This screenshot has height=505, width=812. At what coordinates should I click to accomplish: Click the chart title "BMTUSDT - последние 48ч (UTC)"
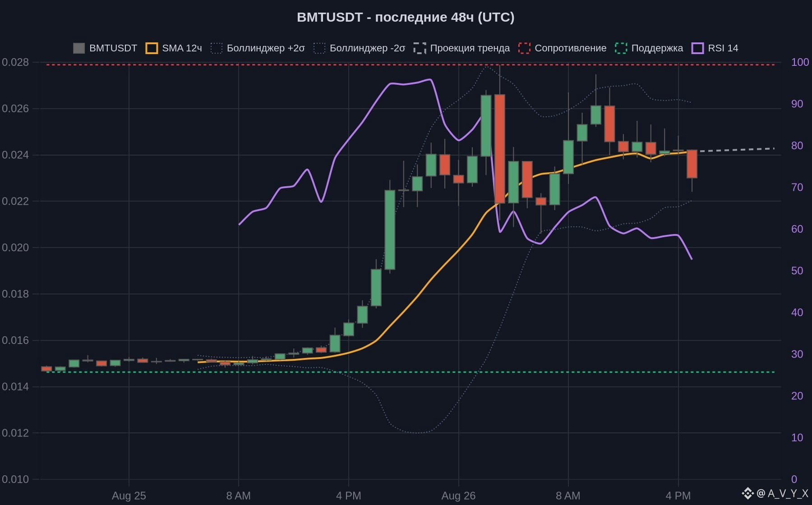tap(406, 17)
